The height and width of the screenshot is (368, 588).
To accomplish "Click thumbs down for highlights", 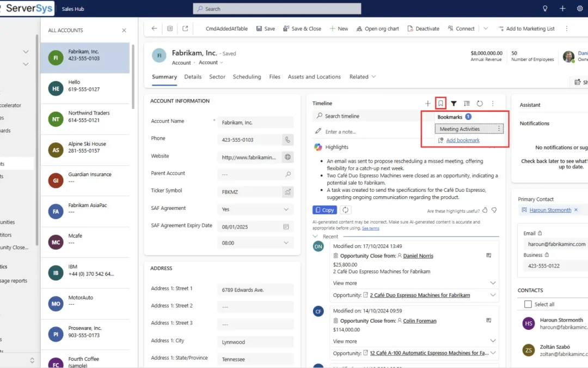I will 494,210.
